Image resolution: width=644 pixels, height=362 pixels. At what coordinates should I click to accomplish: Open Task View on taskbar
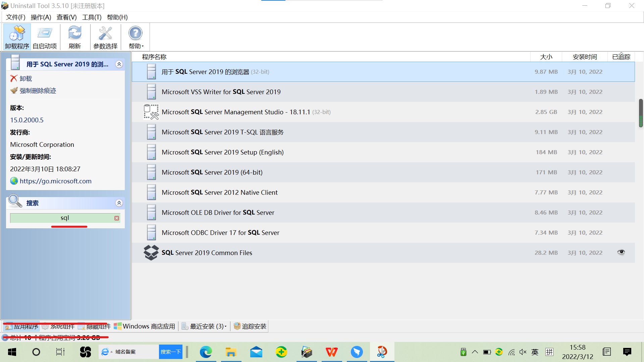click(x=60, y=352)
